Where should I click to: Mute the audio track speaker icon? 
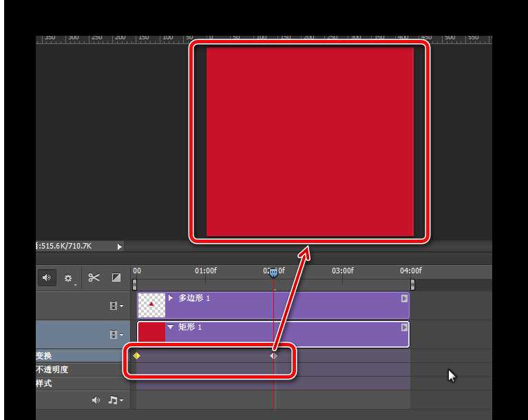pyautogui.click(x=96, y=400)
